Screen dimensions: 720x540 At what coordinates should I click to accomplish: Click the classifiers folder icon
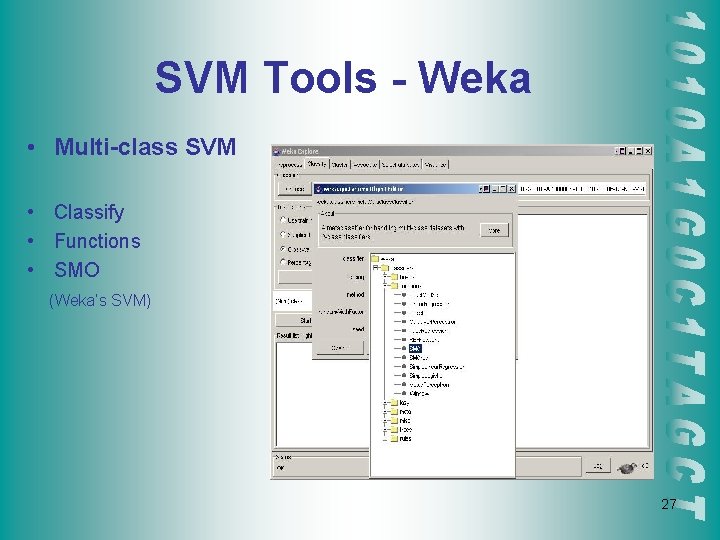[385, 268]
